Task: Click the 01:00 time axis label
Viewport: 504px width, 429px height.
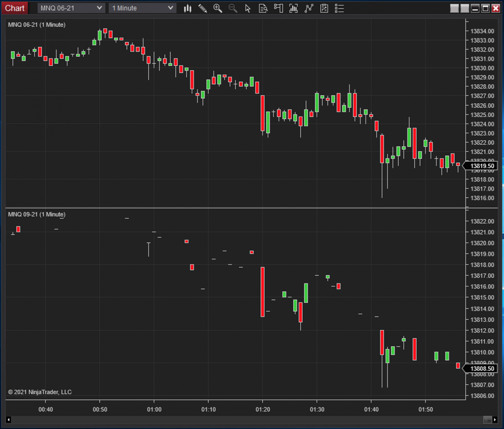Action: pyautogui.click(x=154, y=409)
